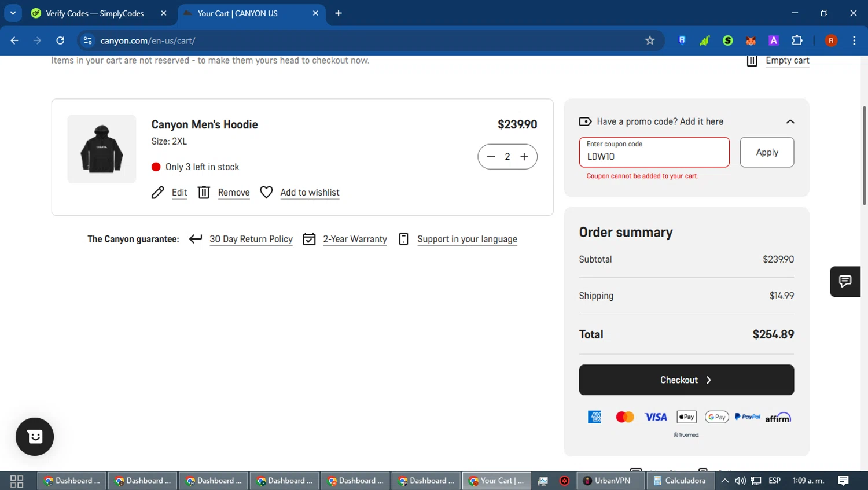Click the red coupon error message text
Viewport: 868px width, 490px height.
pos(642,176)
